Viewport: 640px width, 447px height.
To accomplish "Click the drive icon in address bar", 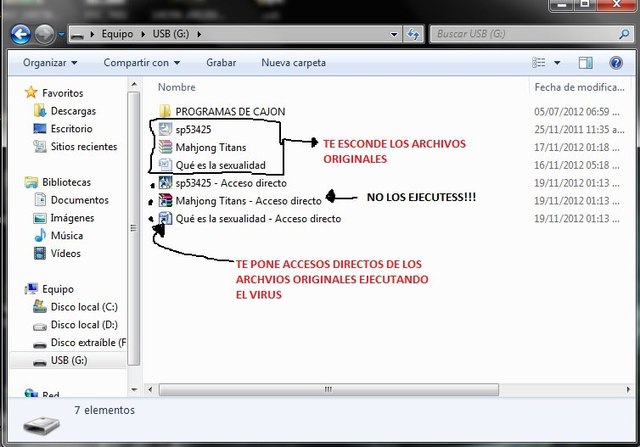I will (77, 35).
